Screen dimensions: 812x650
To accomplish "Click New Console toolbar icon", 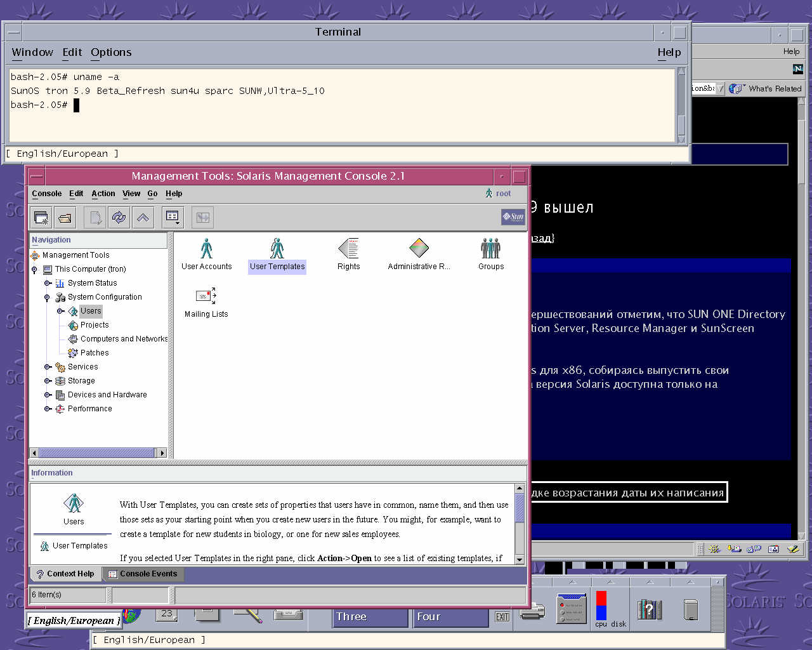I will 41,218.
